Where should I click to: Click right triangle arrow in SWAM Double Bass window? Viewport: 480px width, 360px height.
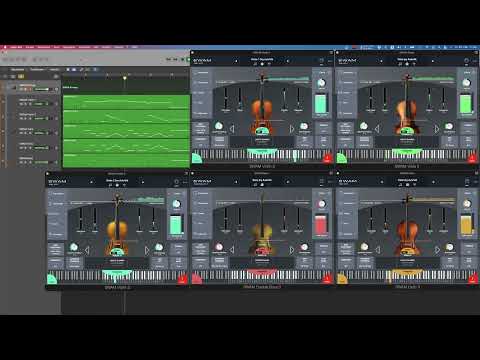point(292,250)
